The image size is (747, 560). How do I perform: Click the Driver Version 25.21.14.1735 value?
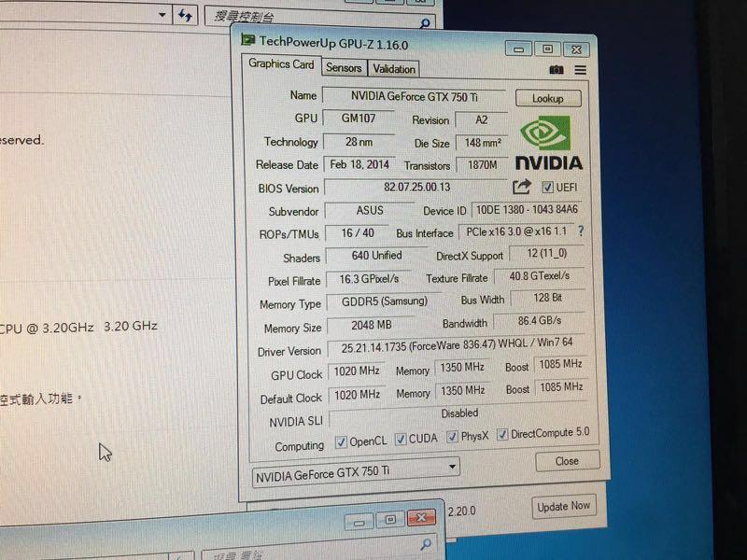(457, 345)
